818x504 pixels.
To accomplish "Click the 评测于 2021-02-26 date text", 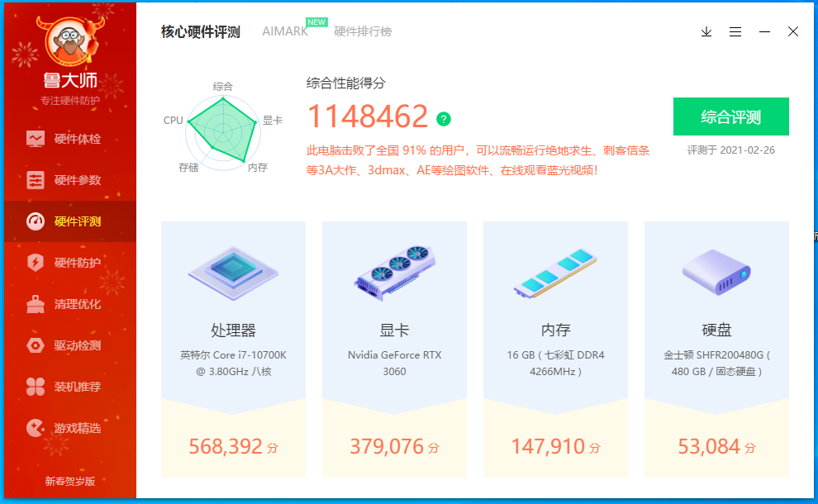I will 731,150.
